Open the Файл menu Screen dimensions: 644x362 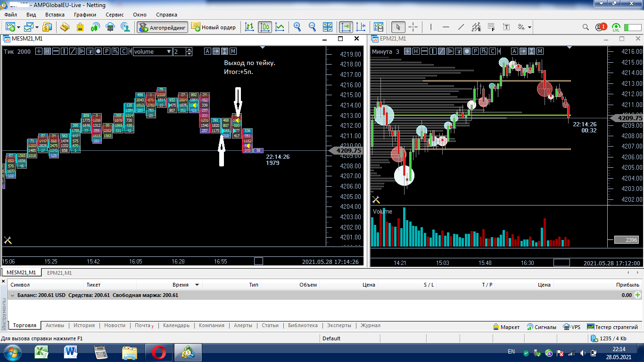coord(11,15)
